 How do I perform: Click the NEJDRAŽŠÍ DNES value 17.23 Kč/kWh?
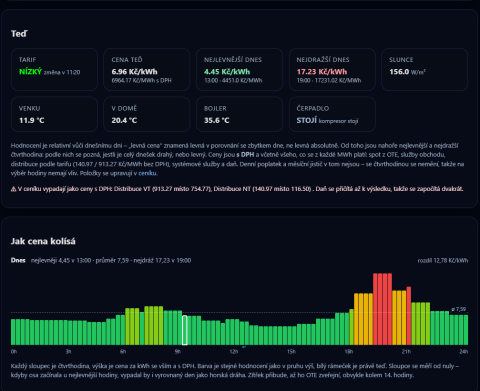point(322,72)
